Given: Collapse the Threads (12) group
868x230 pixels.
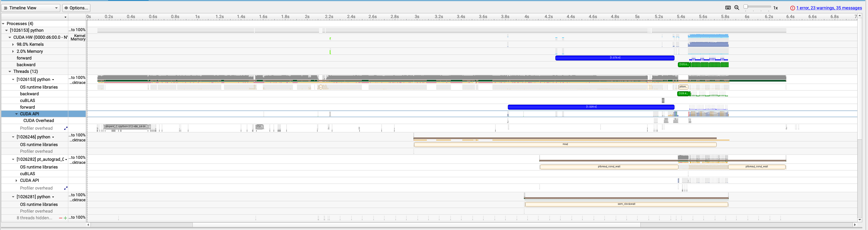Looking at the screenshot, I should coord(10,72).
